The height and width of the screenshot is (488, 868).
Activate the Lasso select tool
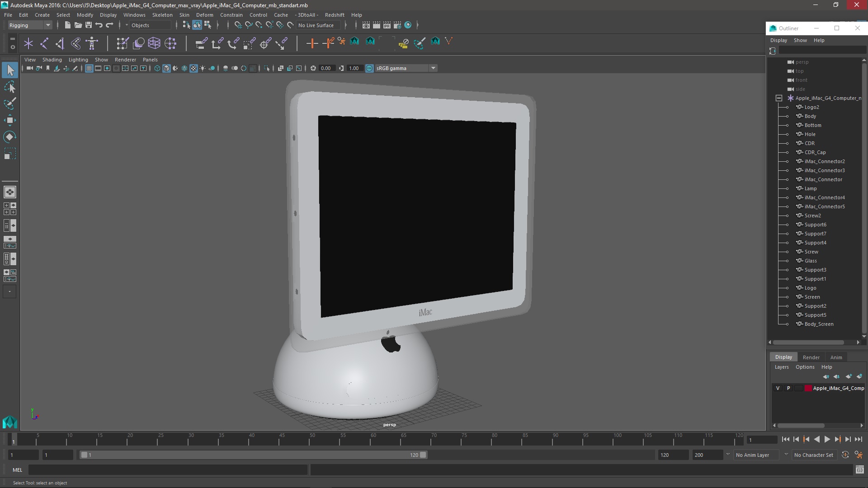coord(10,87)
